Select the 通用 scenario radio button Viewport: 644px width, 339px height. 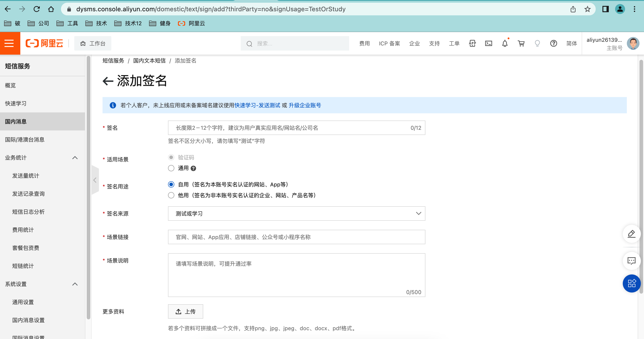click(x=171, y=168)
